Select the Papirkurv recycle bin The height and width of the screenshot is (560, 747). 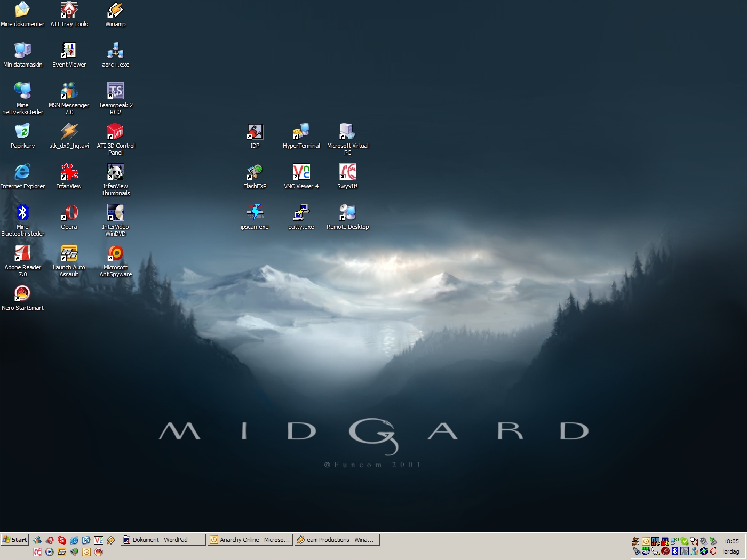pos(22,132)
